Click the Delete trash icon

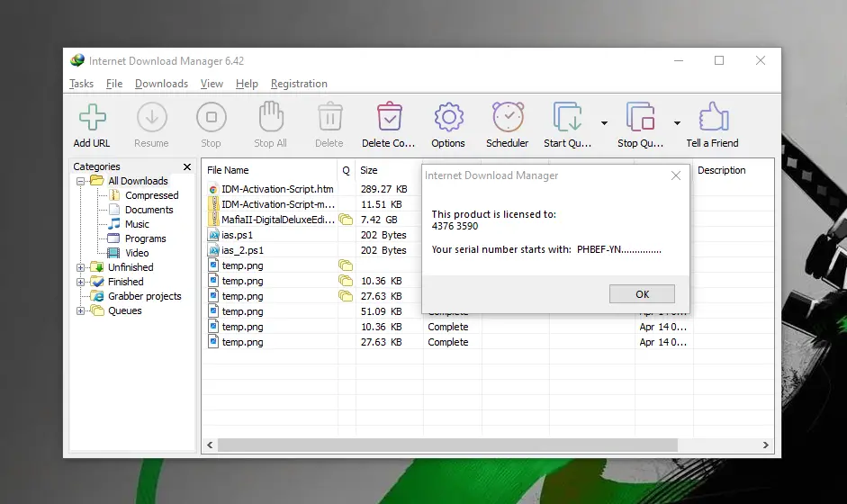click(329, 117)
